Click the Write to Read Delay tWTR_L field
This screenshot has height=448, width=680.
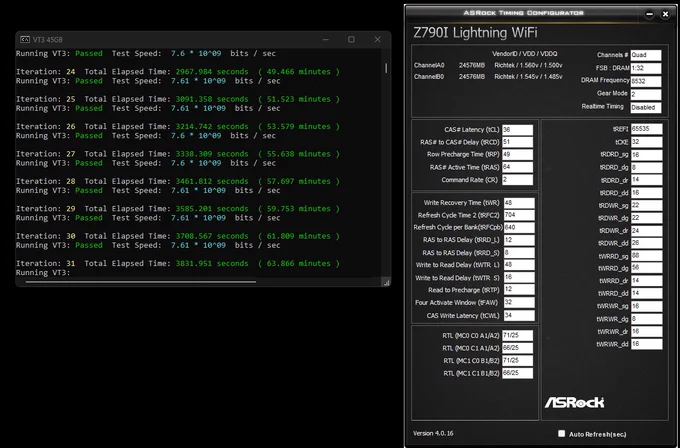pyautogui.click(x=519, y=265)
